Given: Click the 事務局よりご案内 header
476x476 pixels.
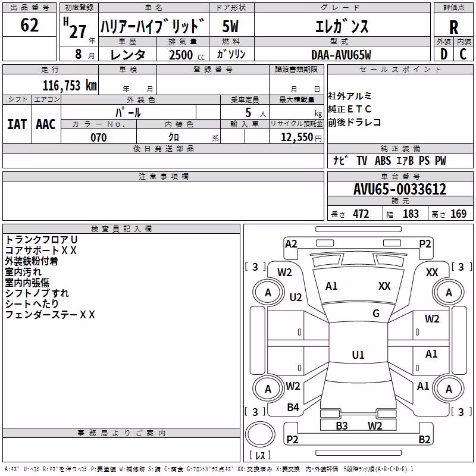Looking at the screenshot, I should (x=121, y=433).
